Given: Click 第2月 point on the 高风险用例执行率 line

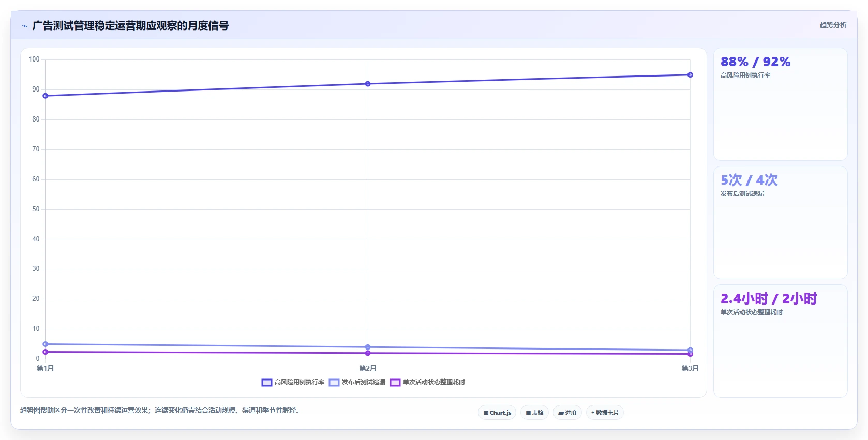Looking at the screenshot, I should coord(368,84).
